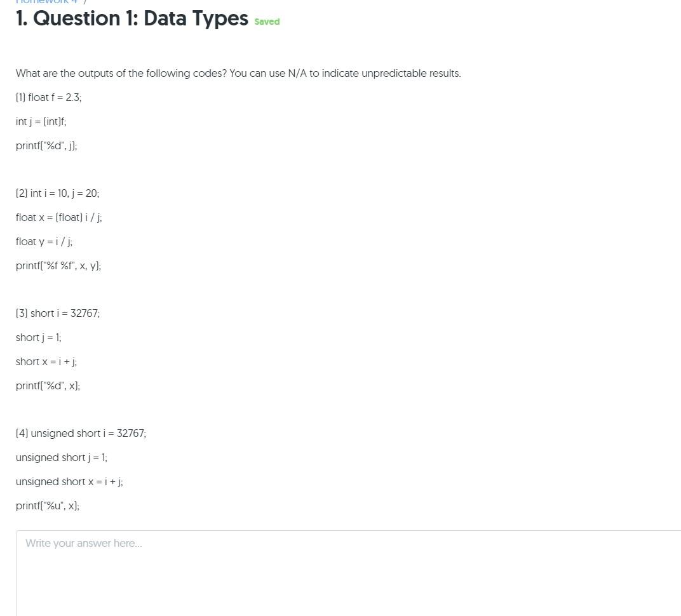Click the printf("%f %f", x, y); line

(x=58, y=265)
